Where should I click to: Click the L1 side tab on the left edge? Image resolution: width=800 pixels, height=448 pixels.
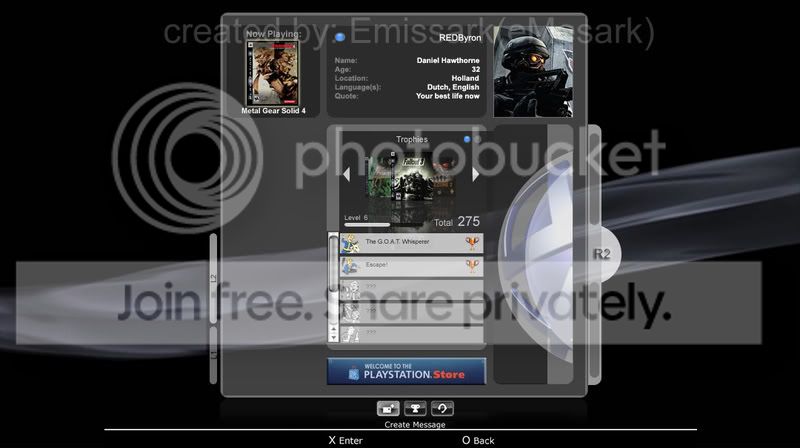coord(213,355)
